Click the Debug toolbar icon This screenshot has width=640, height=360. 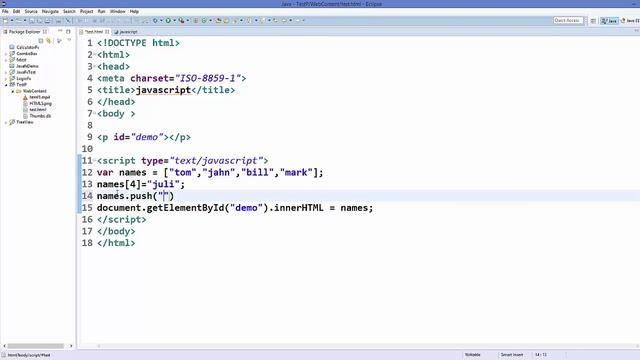tap(155, 20)
